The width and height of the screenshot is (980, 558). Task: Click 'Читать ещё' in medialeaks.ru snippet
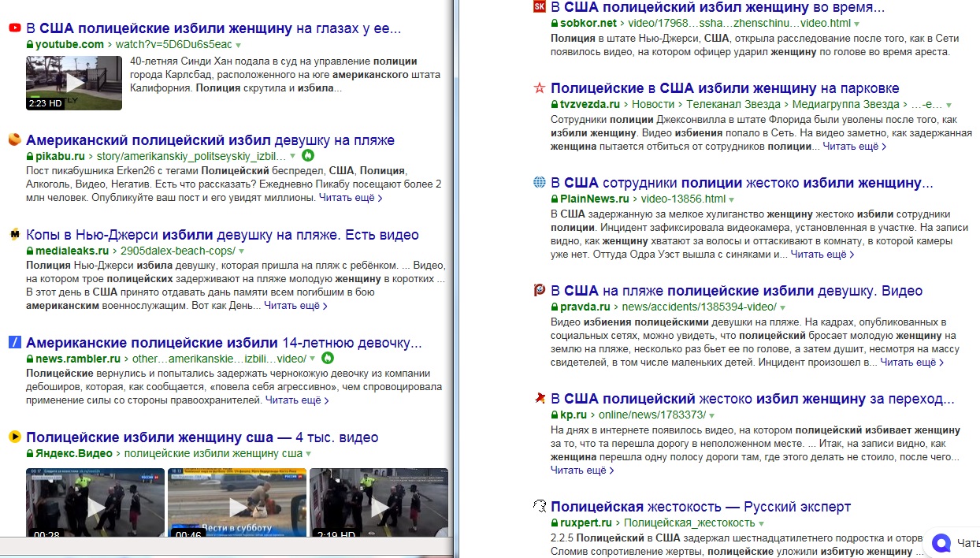[x=295, y=306]
